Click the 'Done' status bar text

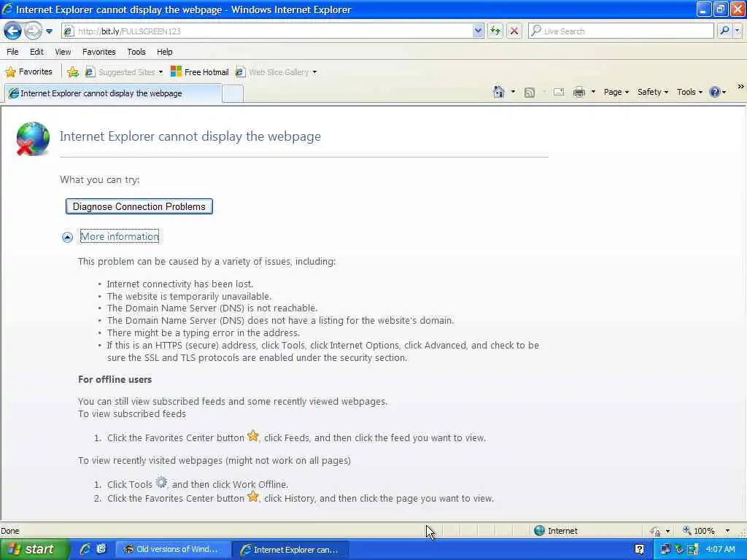(x=10, y=531)
